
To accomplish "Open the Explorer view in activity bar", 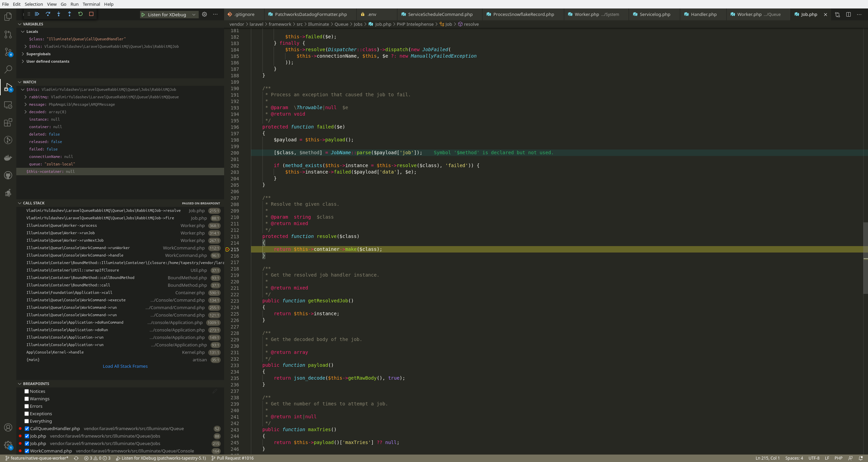I will point(8,17).
